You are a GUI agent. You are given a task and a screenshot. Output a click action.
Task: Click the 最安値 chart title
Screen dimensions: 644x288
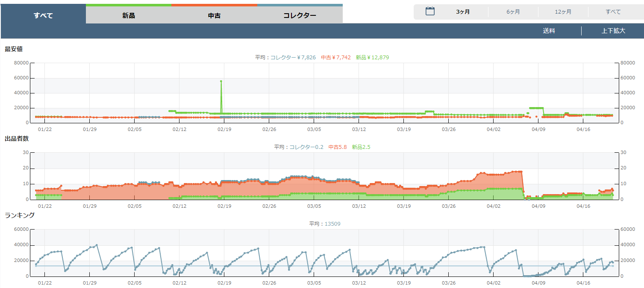coord(14,49)
